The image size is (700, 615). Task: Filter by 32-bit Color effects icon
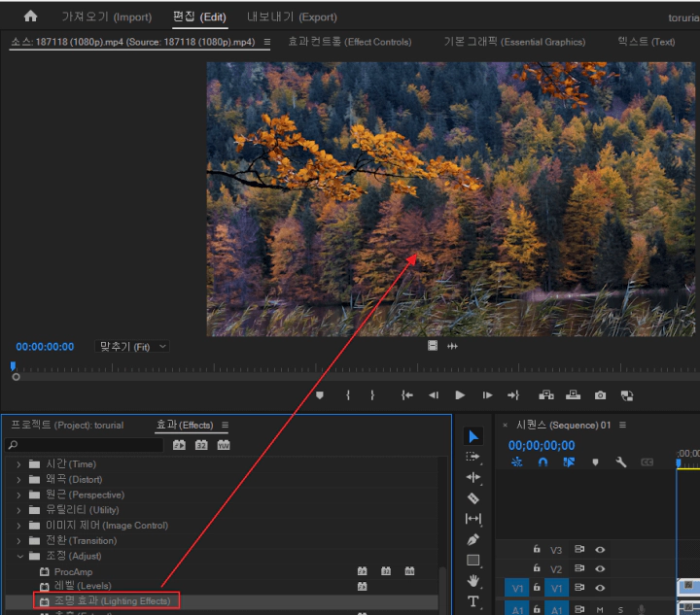click(201, 445)
